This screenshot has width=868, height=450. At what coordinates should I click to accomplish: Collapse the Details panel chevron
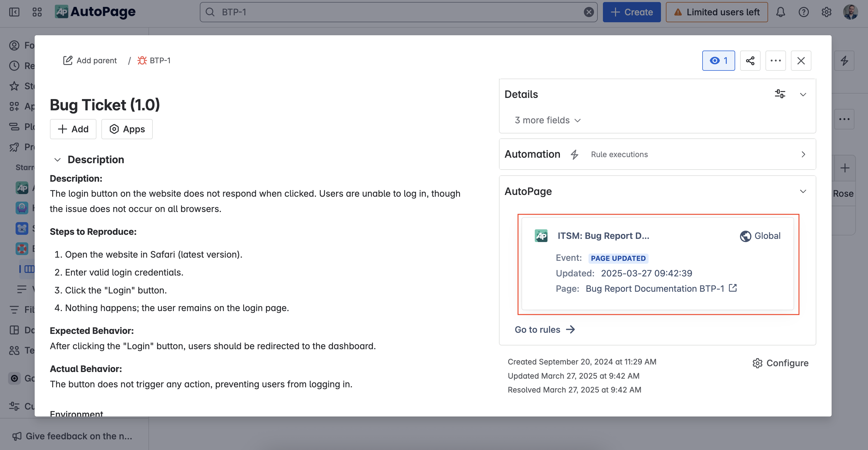[803, 94]
